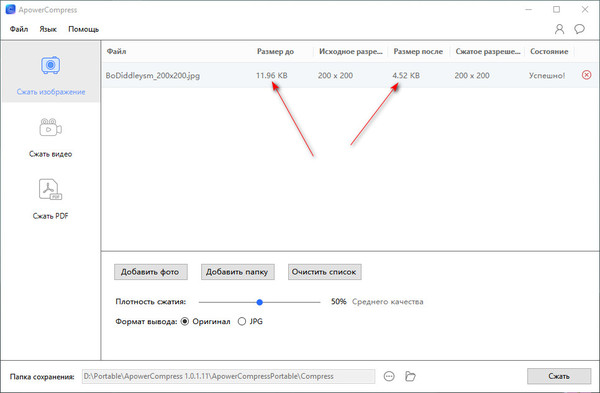This screenshot has width=600, height=393.
Task: Open the feedback chat bubble icon
Action: coord(579,29)
